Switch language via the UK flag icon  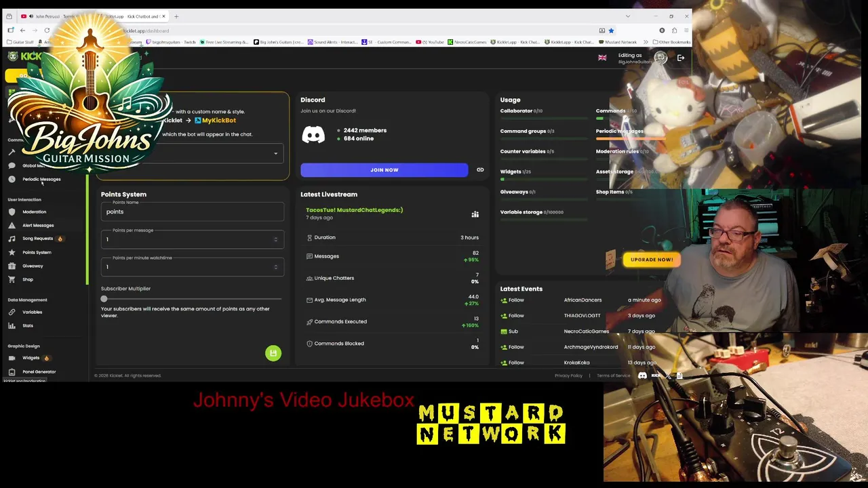pyautogui.click(x=602, y=58)
